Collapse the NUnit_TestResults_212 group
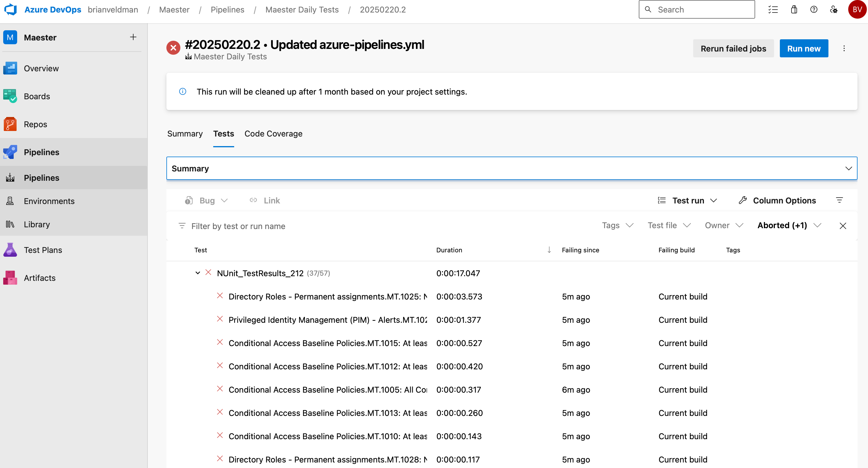 coord(198,273)
